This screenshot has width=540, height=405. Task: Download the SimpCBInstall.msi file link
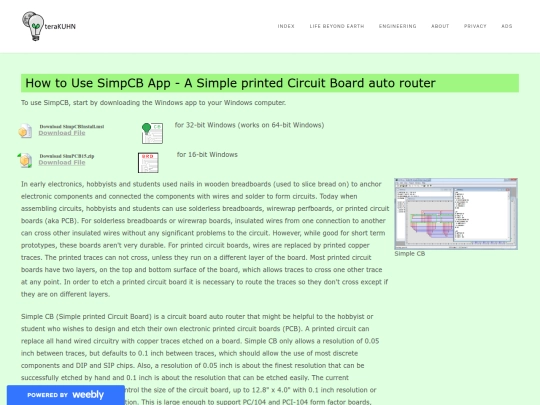(62, 133)
